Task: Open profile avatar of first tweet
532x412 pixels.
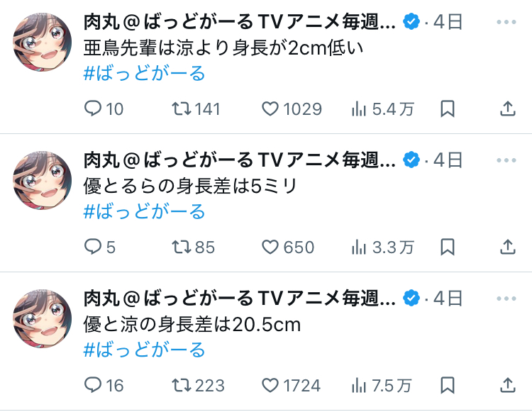Action: click(x=42, y=42)
